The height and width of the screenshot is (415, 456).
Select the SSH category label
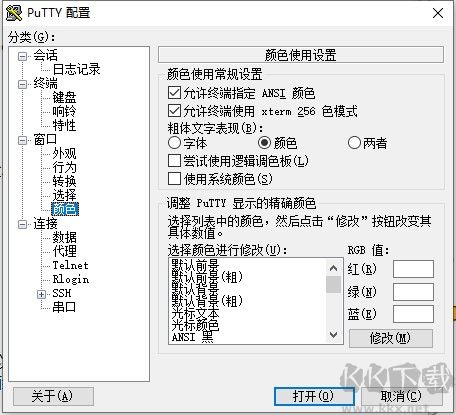pyautogui.click(x=62, y=293)
